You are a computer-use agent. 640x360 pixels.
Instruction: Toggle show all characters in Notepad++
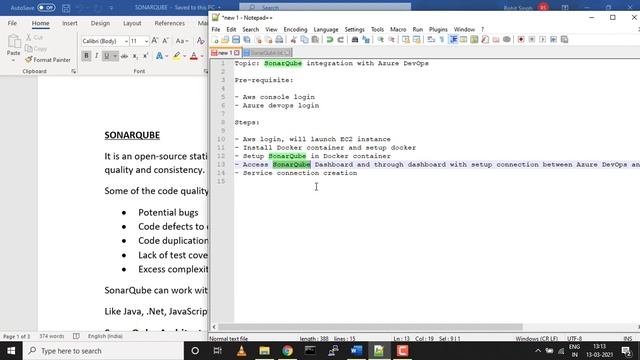coord(442,40)
